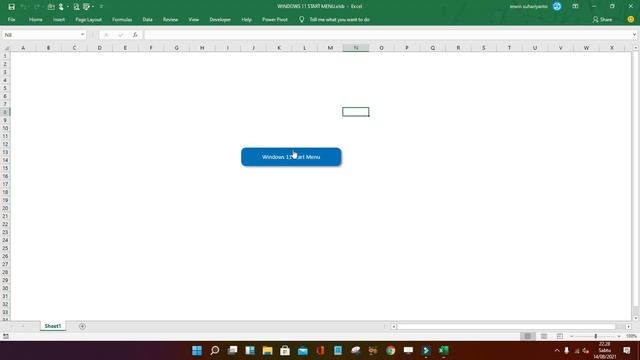Click the New Sheet plus icon
This screenshot has width=640, height=360.
(82, 326)
